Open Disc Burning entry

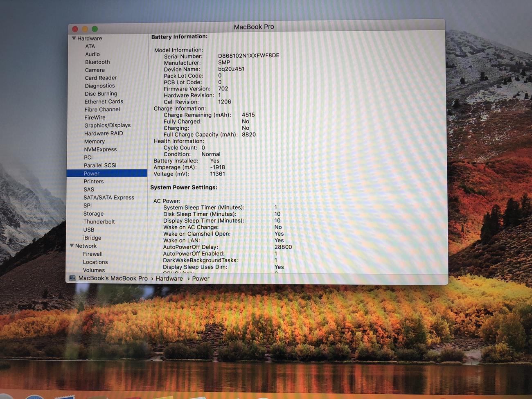[101, 94]
